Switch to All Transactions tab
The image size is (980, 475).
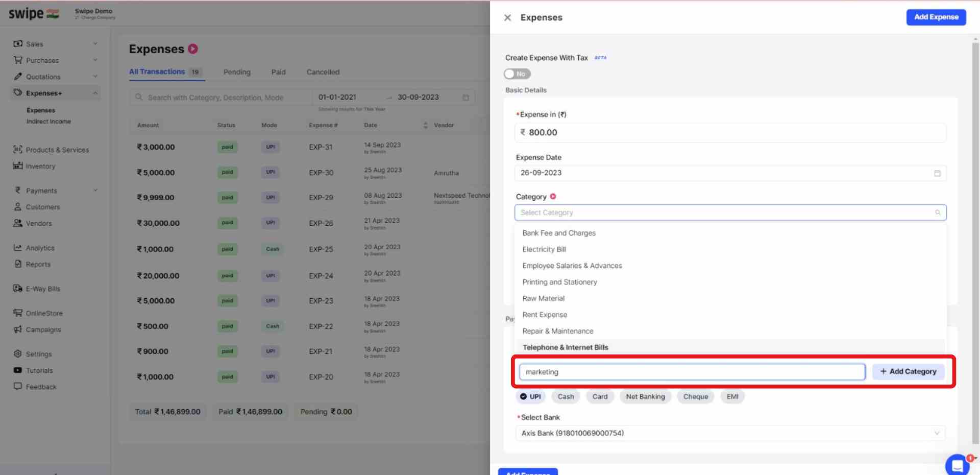(166, 72)
